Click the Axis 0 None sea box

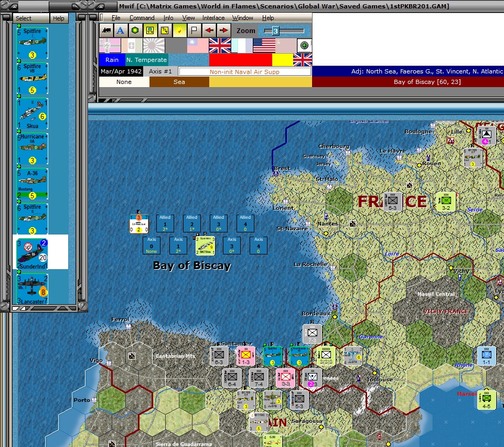[152, 246]
